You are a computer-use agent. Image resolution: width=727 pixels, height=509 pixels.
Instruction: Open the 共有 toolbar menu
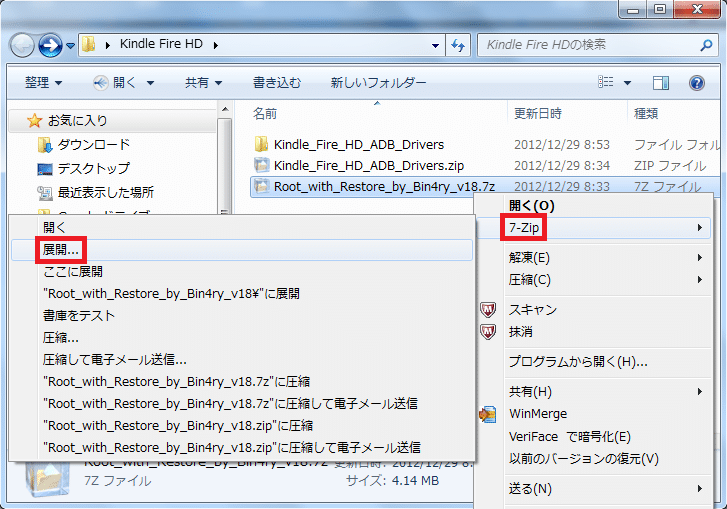tap(204, 83)
